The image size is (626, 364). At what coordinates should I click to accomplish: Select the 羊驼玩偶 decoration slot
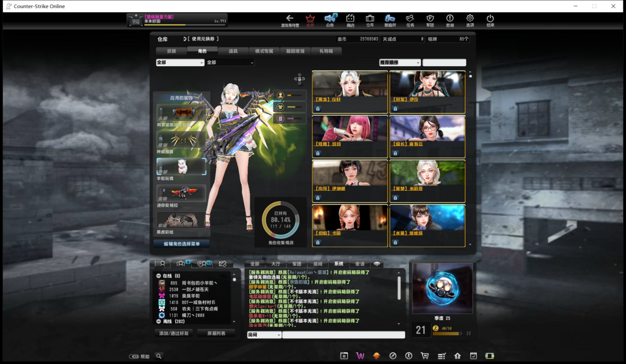[181, 167]
